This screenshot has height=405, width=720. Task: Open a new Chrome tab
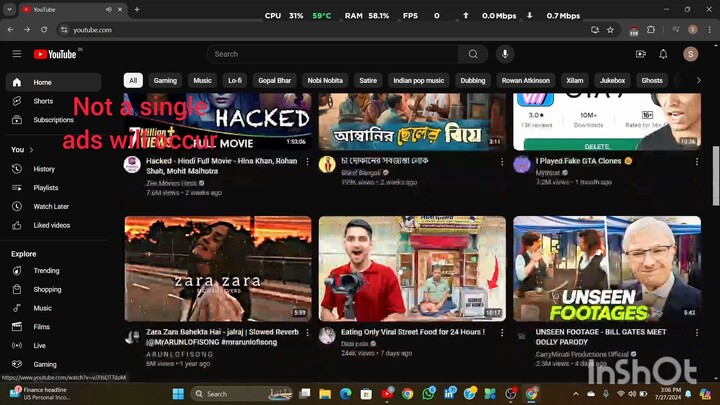[137, 9]
